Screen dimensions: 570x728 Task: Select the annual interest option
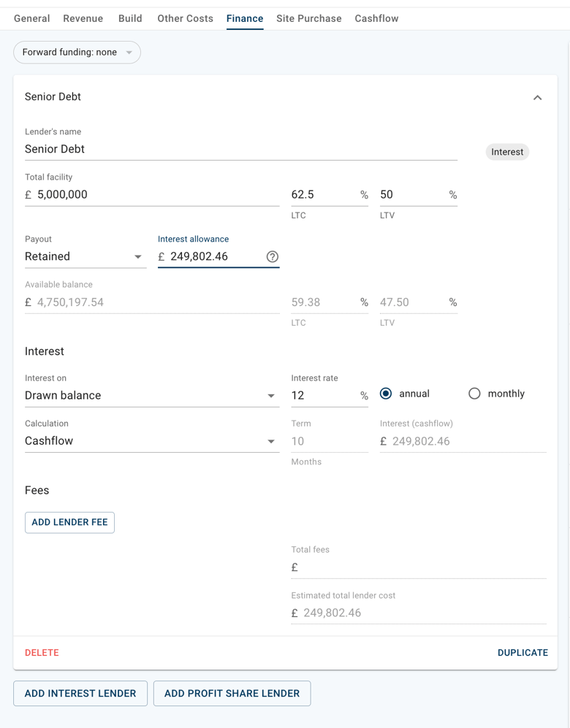point(387,394)
